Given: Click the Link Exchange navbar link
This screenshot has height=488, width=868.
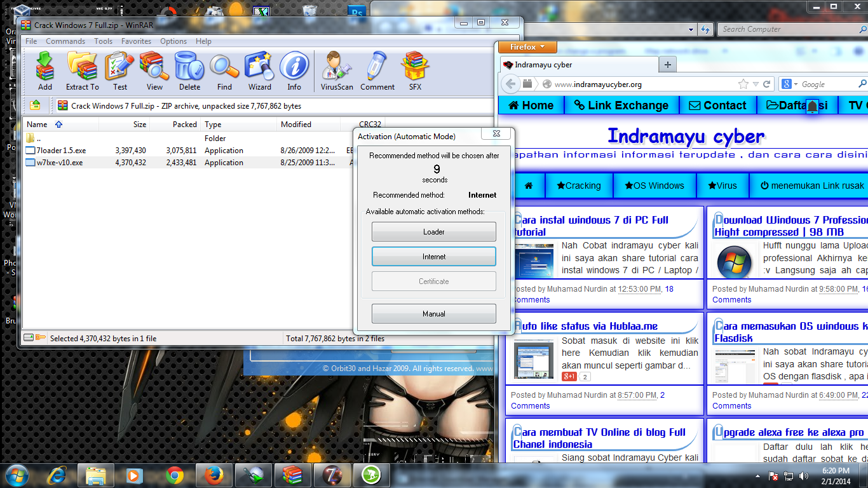Looking at the screenshot, I should pos(621,105).
